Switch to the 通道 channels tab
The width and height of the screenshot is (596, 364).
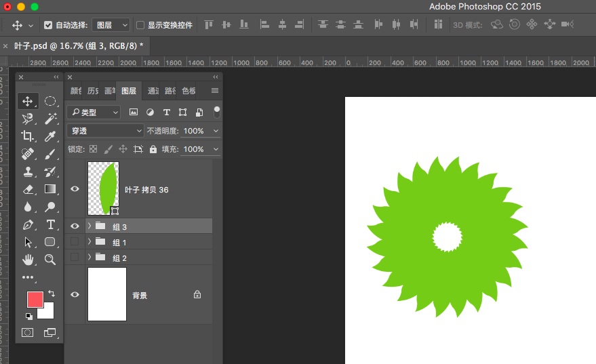point(153,91)
